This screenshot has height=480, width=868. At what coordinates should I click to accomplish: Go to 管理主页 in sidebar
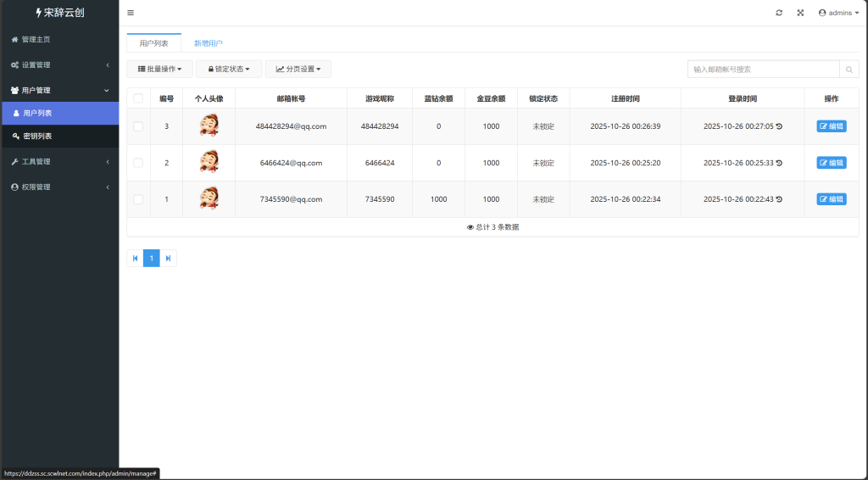coord(60,39)
